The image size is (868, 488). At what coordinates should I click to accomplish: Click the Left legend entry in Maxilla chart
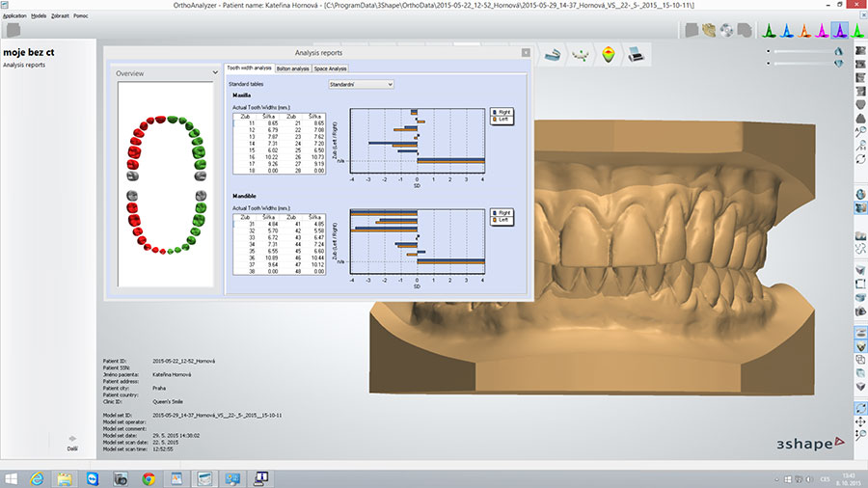pos(502,120)
